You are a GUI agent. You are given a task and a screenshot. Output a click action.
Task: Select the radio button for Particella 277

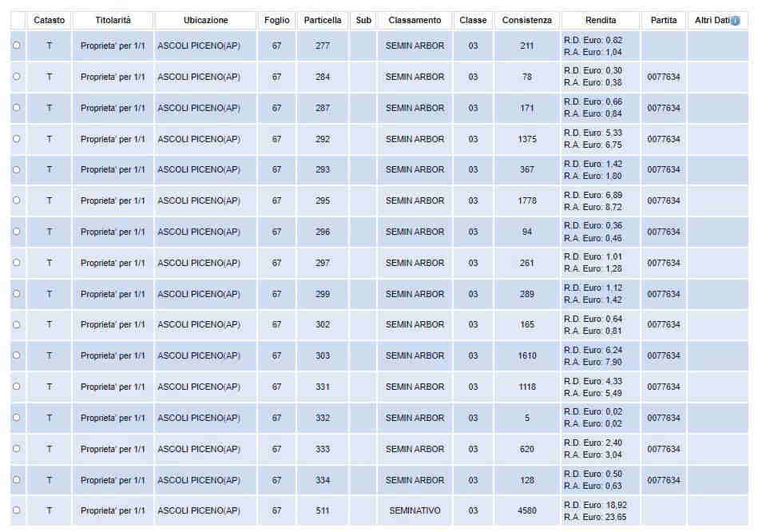coord(17,46)
